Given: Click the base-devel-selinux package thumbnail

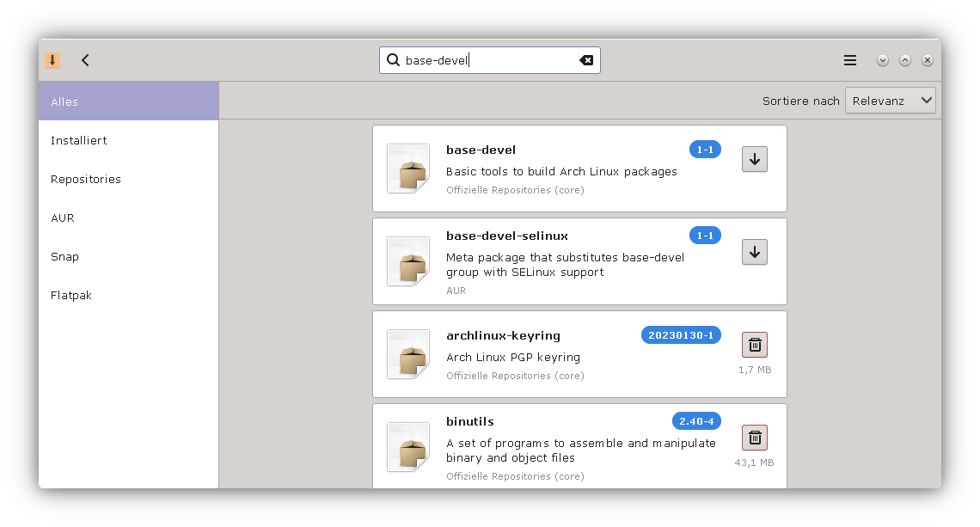Looking at the screenshot, I should [407, 261].
